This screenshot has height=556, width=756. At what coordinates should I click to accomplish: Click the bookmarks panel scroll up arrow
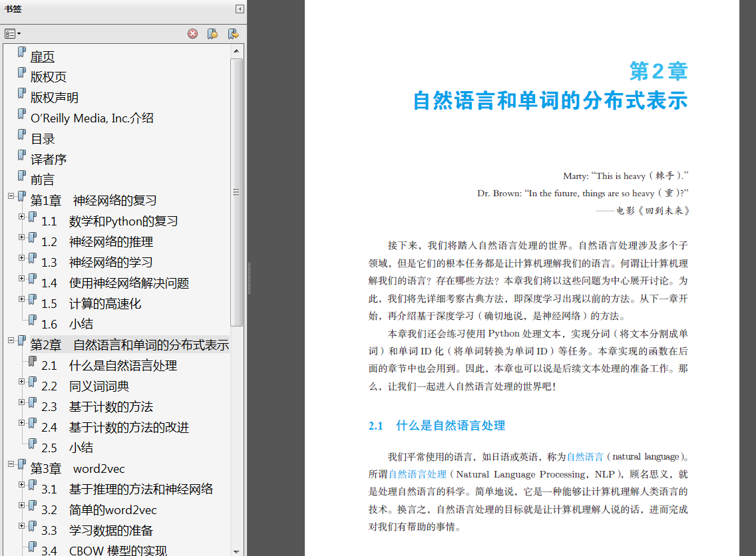236,51
